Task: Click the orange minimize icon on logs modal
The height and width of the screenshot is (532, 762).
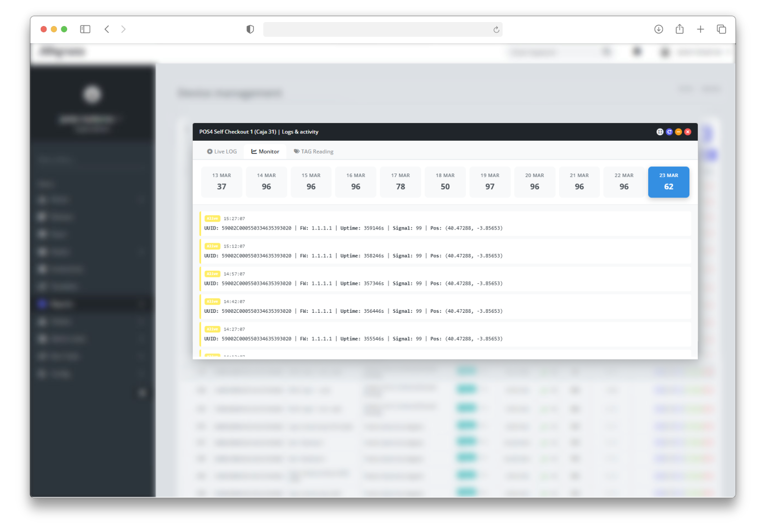Action: (678, 132)
